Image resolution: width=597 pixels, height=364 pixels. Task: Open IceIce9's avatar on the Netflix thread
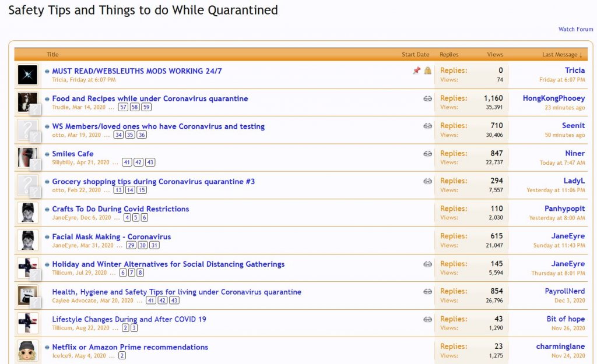(x=27, y=351)
